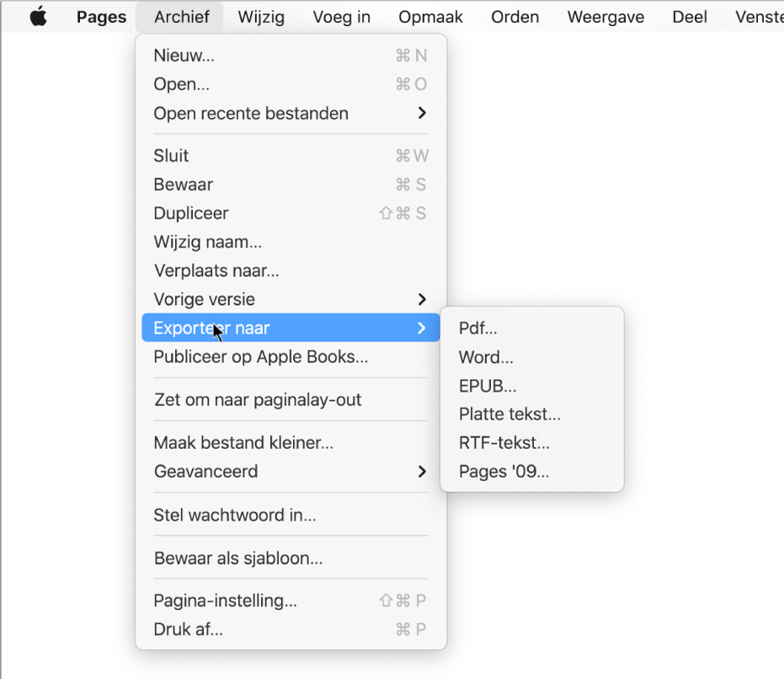Select Pages '09… export format
The width and height of the screenshot is (784, 679).
504,472
